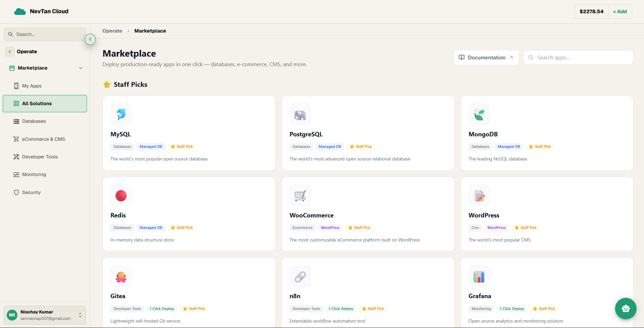Open the Security category

point(45,192)
